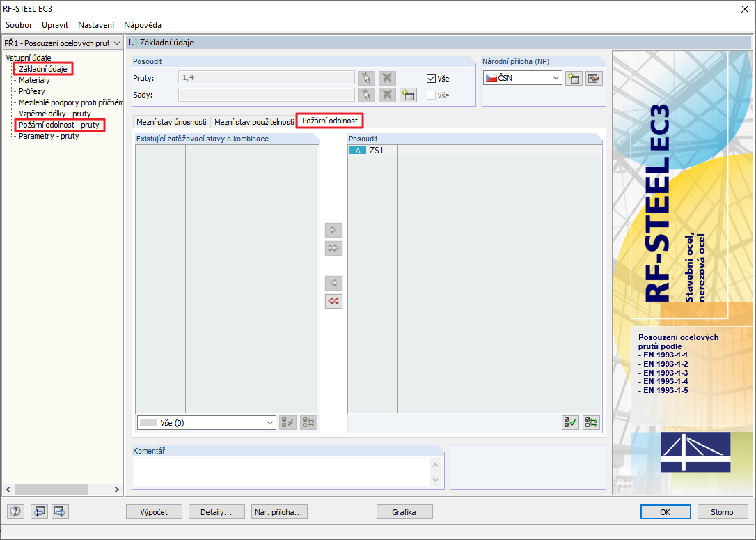Open national annex library icon
The image size is (756, 540).
[594, 78]
